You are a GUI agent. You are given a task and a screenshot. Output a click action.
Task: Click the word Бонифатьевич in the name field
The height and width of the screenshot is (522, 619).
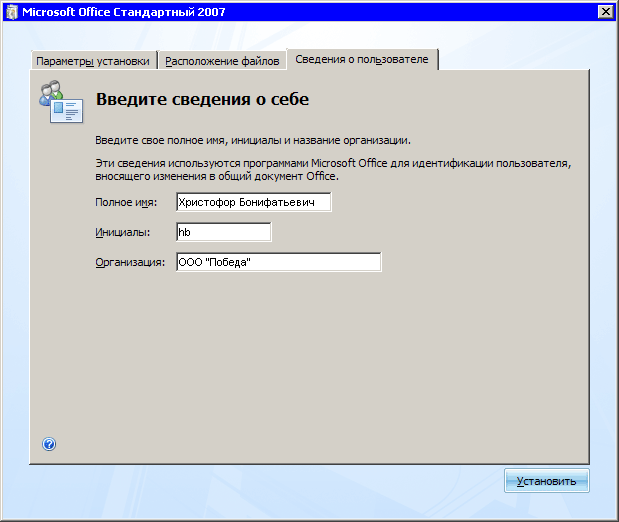click(282, 202)
